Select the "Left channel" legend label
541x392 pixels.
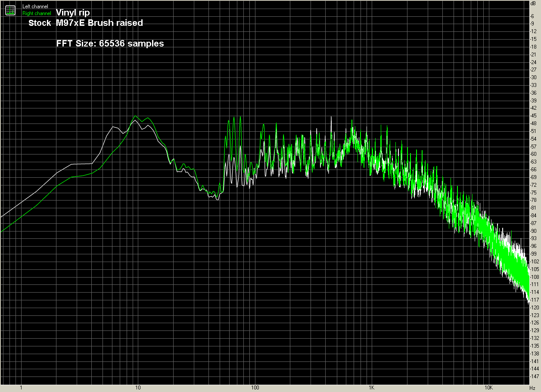pyautogui.click(x=35, y=6)
